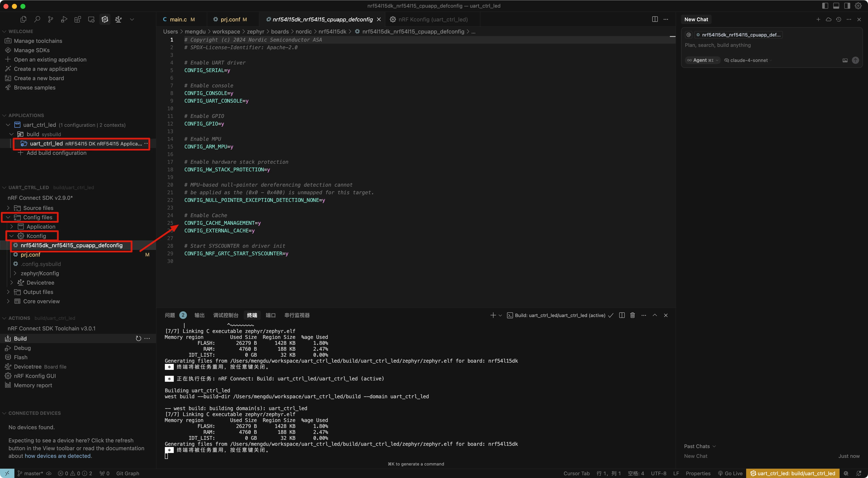The height and width of the screenshot is (478, 868).
Task: Open the Source Control view icon
Action: coord(51,19)
